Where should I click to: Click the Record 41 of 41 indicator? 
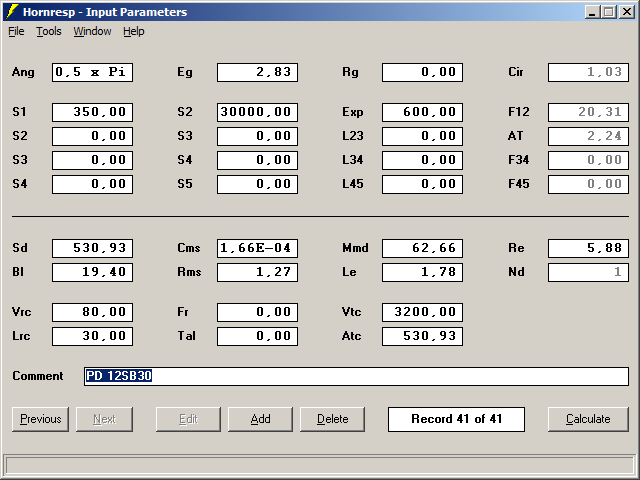pos(456,419)
